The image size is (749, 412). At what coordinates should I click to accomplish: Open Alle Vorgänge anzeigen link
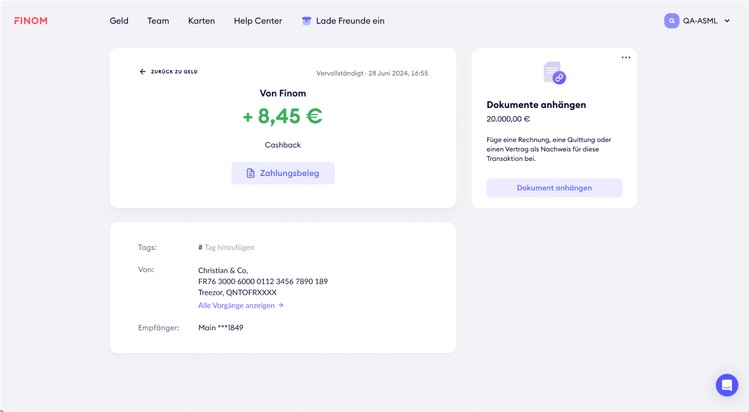click(240, 305)
